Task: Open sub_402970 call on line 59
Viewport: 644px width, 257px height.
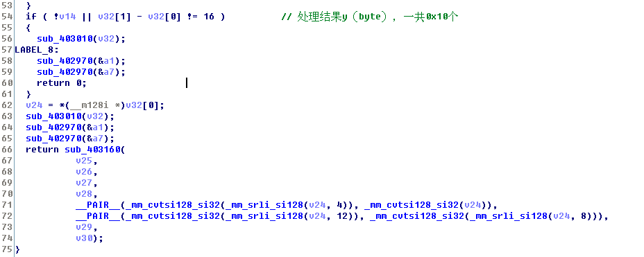Action: tap(65, 72)
